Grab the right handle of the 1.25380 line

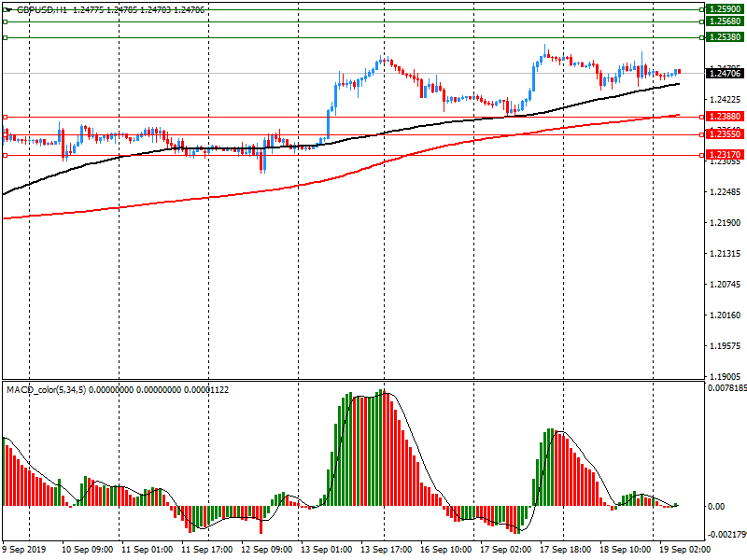tap(702, 37)
